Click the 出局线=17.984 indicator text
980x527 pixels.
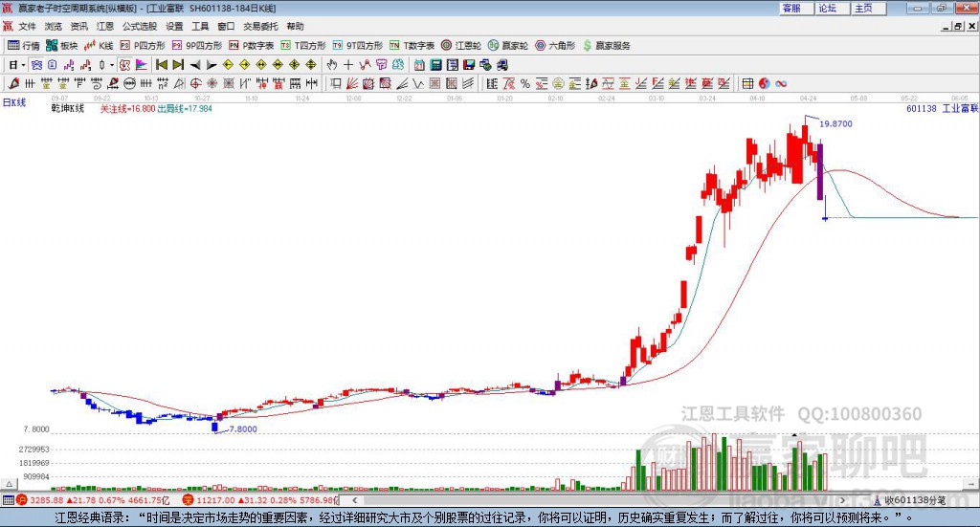click(x=185, y=109)
